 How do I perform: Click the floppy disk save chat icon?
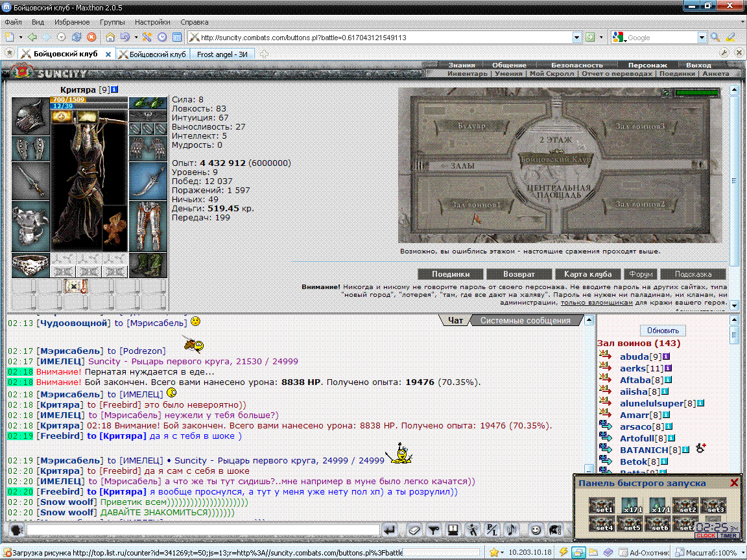pyautogui.click(x=453, y=530)
